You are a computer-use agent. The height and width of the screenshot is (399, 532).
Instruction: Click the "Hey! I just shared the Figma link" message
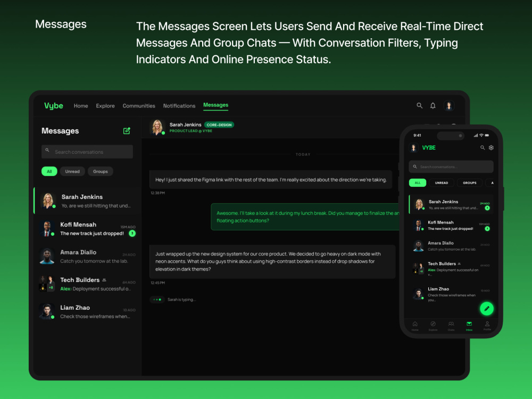pyautogui.click(x=271, y=179)
